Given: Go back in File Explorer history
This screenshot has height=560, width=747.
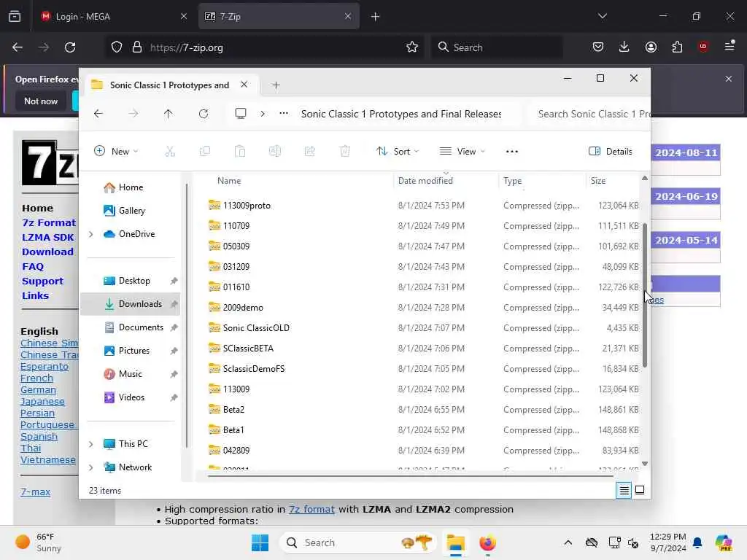Looking at the screenshot, I should tap(98, 114).
